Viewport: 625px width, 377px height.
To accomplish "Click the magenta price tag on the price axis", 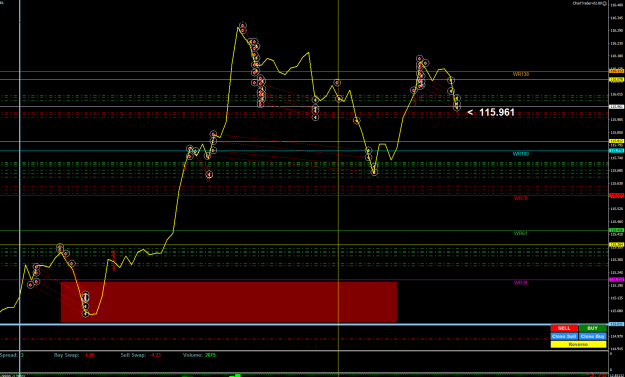I will 617,280.
